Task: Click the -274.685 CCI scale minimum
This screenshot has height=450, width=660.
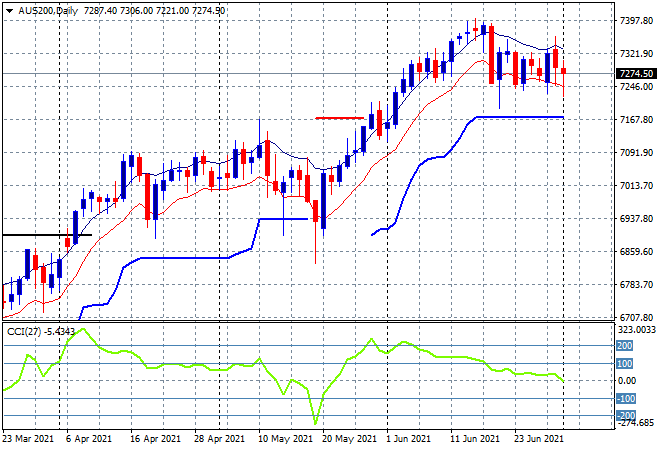Action: click(636, 423)
